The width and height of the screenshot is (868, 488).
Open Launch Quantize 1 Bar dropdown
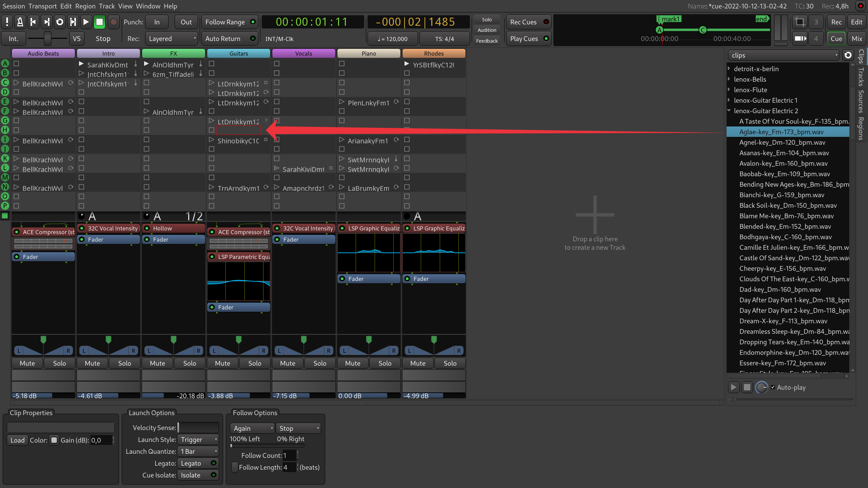[x=198, y=451]
